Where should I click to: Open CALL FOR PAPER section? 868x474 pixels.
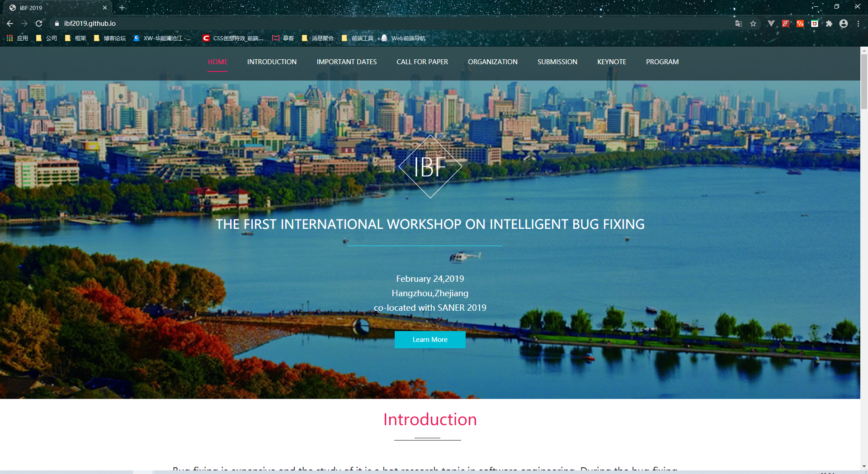point(422,62)
